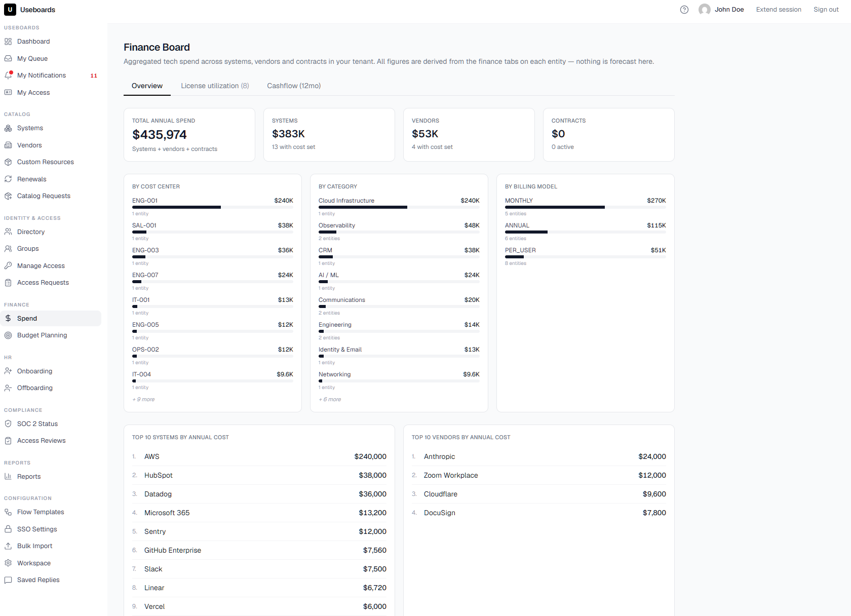Open the Cashflow (12mo) tab
Screen dimensions: 851x616
[x=294, y=86]
